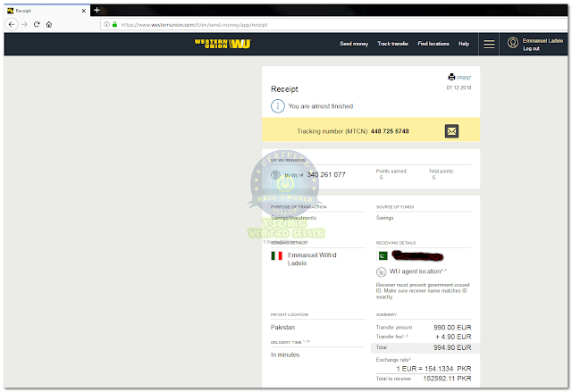Screen dimensions: 572x392
Task: Email the tracking number with envelope icon
Action: coord(451,131)
